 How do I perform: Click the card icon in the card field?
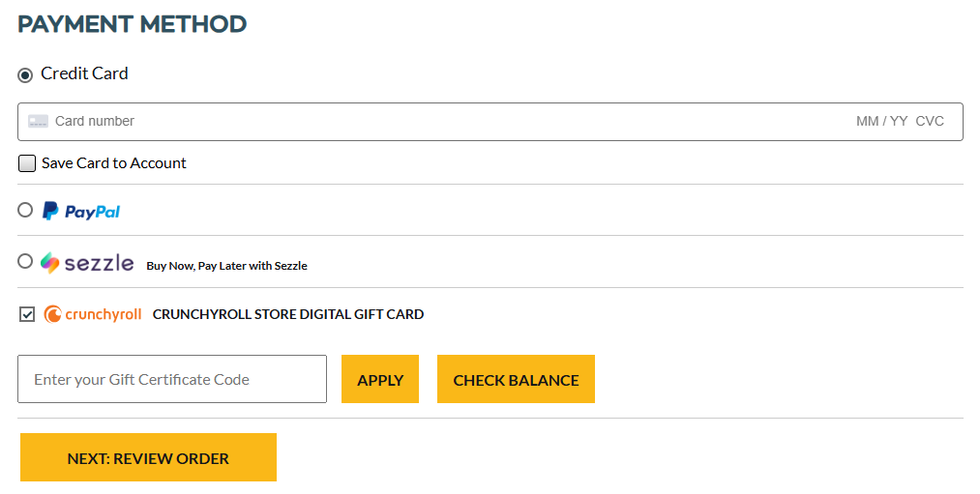pos(38,122)
